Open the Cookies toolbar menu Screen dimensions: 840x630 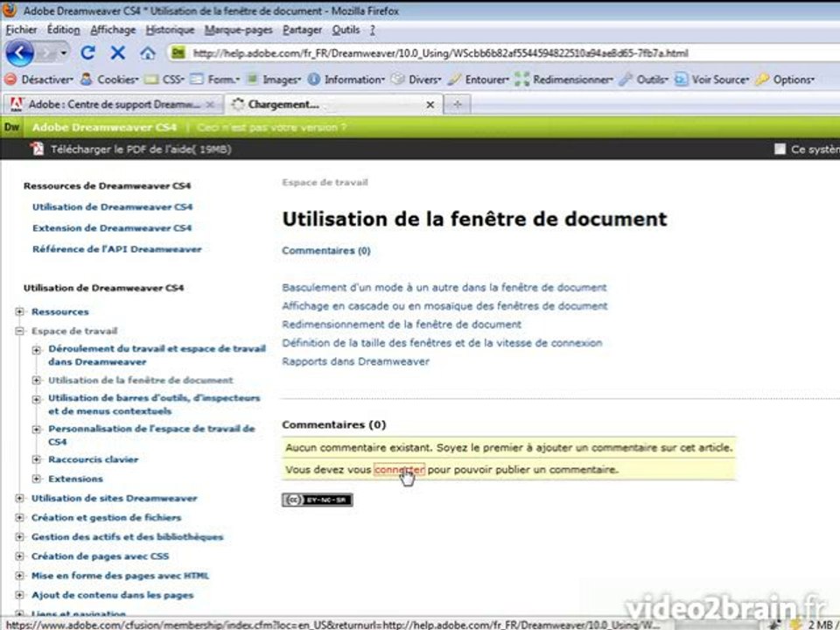click(x=109, y=80)
